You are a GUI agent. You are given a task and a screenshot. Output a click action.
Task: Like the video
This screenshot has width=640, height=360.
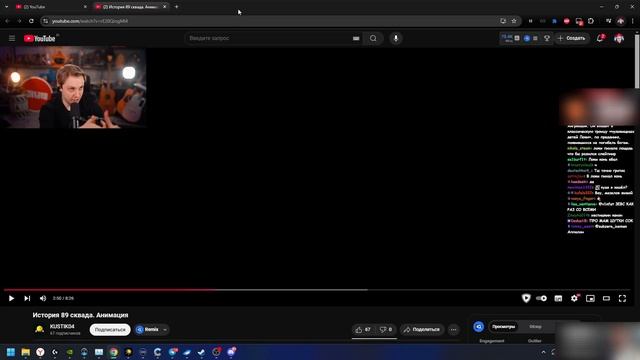[x=363, y=329]
